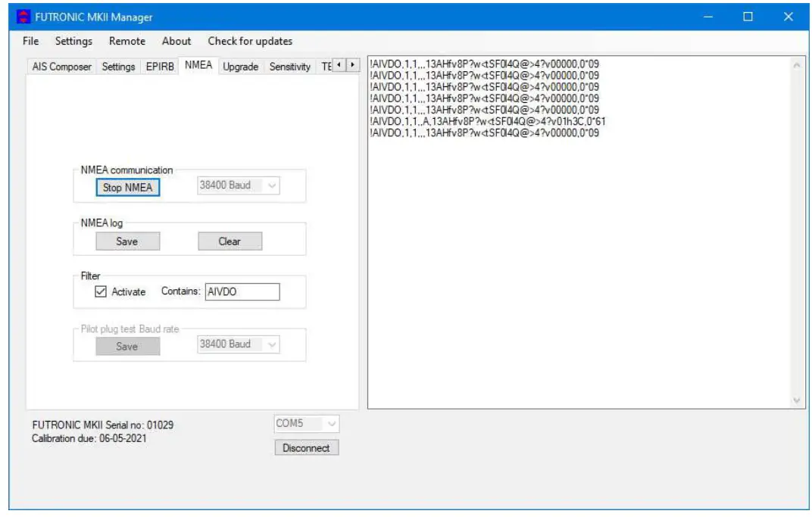Maximize the FUTRONIC MKII Manager window
Image resolution: width=812 pixels, height=517 pixels.
tap(748, 17)
